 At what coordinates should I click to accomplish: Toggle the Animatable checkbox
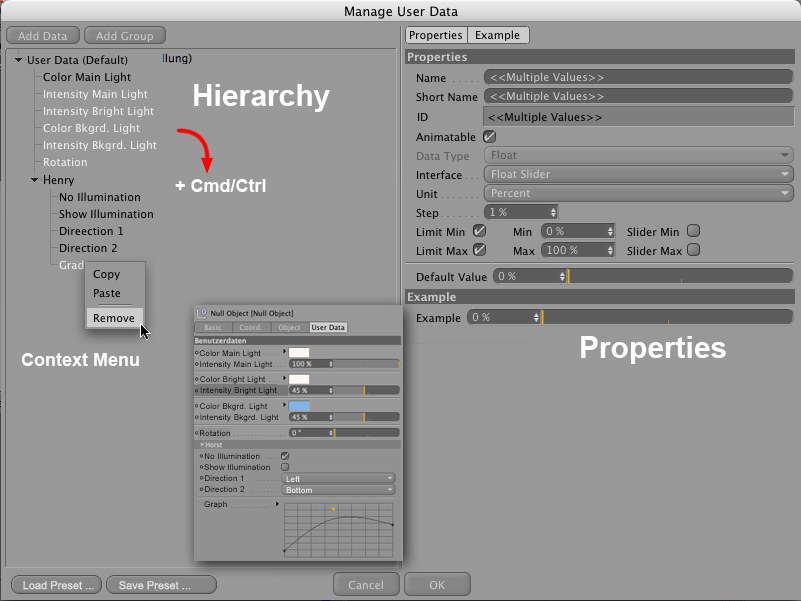pyautogui.click(x=489, y=136)
